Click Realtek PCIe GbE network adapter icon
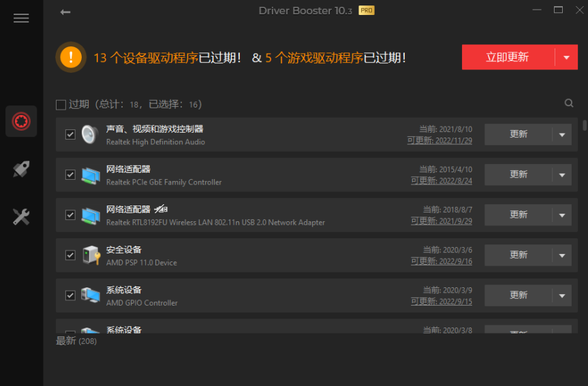 [91, 175]
